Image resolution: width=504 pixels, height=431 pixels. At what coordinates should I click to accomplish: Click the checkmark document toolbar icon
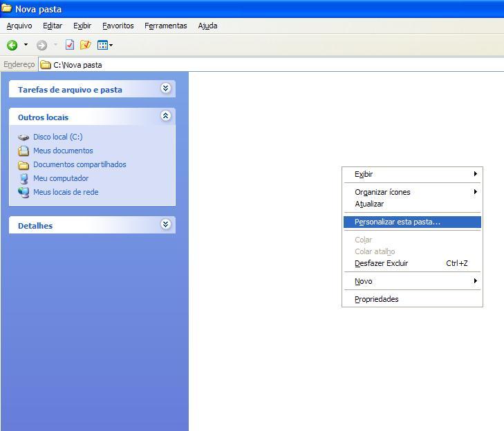tap(69, 45)
